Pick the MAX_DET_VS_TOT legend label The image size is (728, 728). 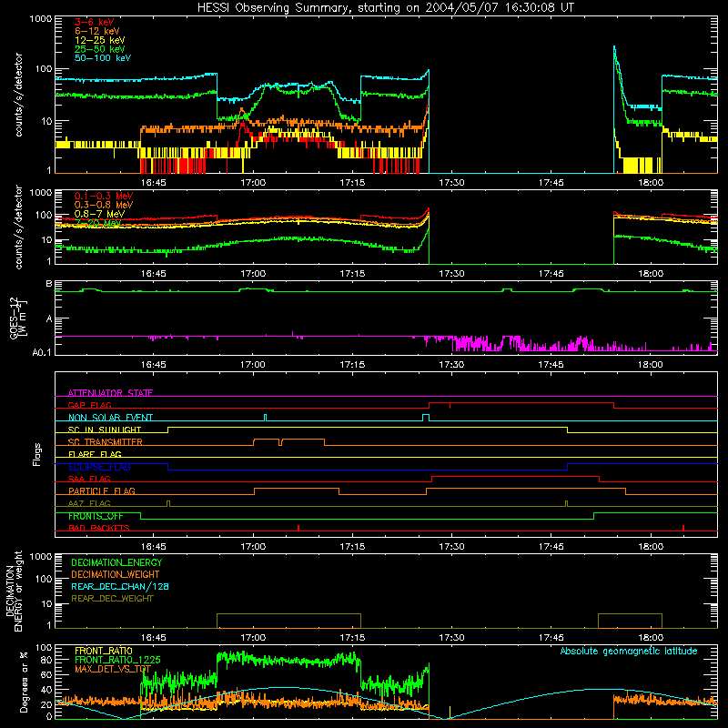click(113, 669)
